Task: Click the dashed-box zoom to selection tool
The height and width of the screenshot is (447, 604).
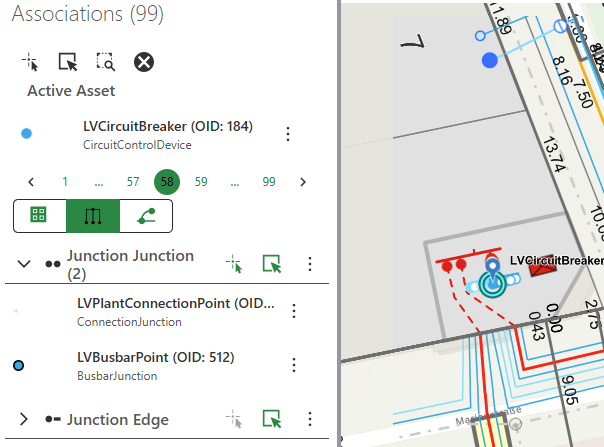Action: coord(105,62)
